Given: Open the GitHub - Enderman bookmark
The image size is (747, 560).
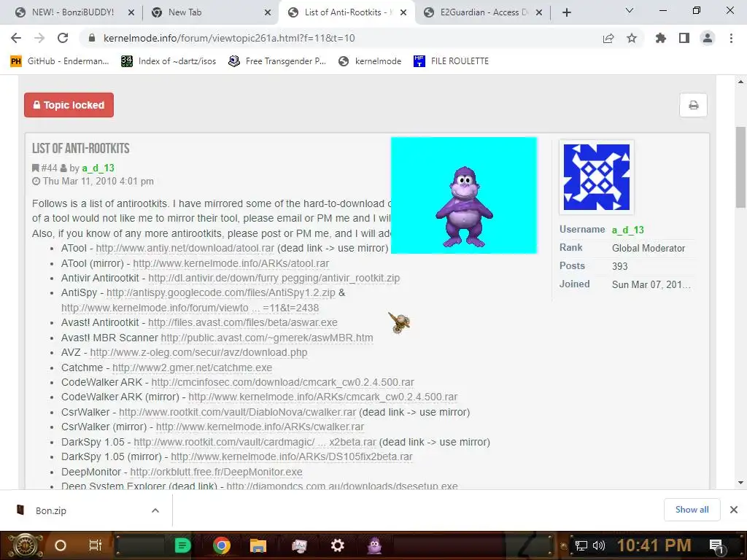Looking at the screenshot, I should coord(60,61).
